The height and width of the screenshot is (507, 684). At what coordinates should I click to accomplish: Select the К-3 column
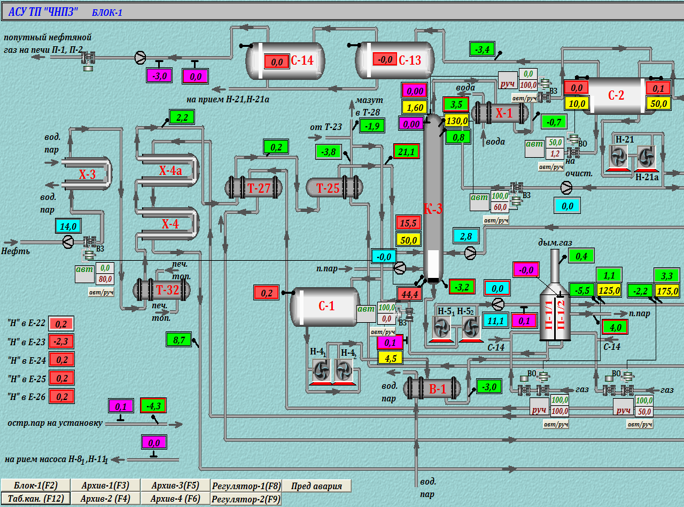pyautogui.click(x=433, y=199)
